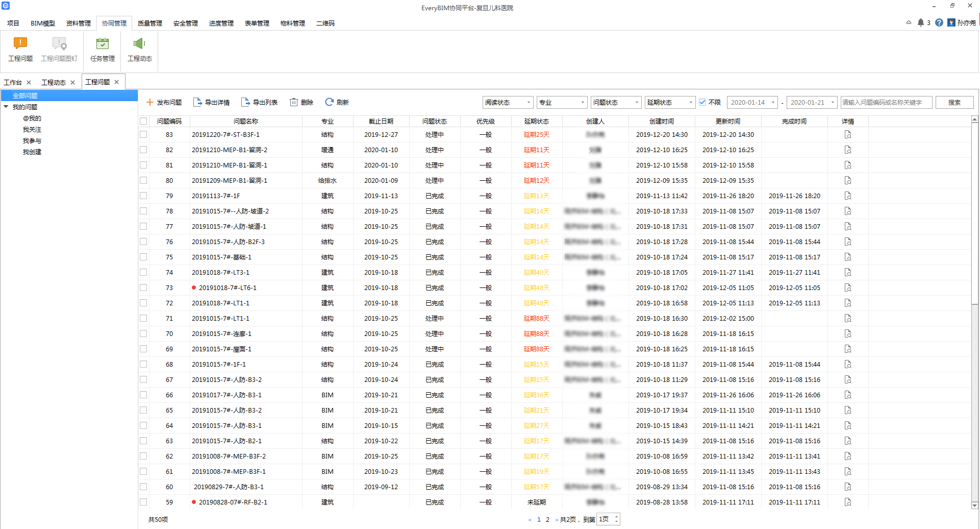This screenshot has width=980, height=529.
Task: Click issue name 20191220-7#-ST-B3F-1
Action: (x=225, y=134)
